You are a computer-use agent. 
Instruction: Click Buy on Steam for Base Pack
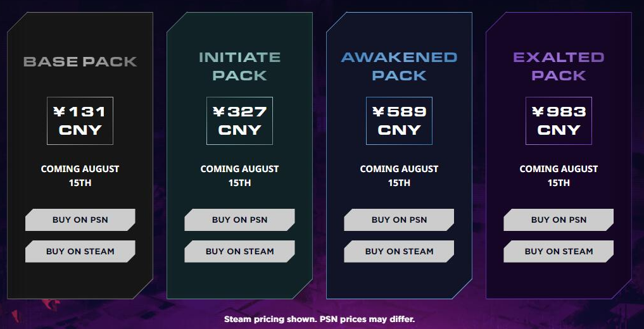click(x=80, y=251)
